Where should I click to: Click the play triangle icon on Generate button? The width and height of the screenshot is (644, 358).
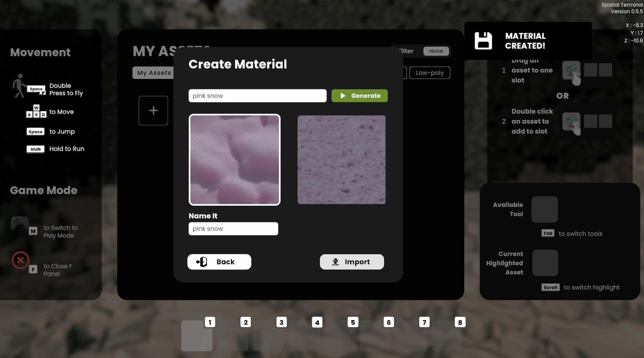pyautogui.click(x=343, y=96)
